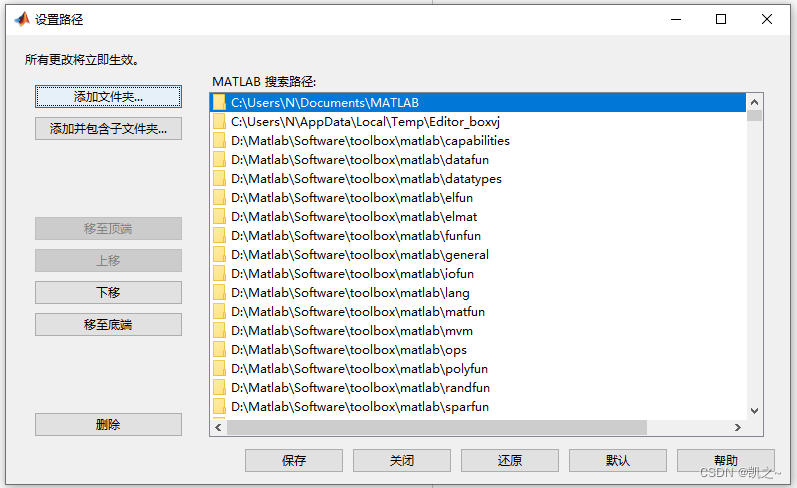This screenshot has width=797, height=488.
Task: Select toolbox\matlab\capabilities path
Action: point(478,141)
